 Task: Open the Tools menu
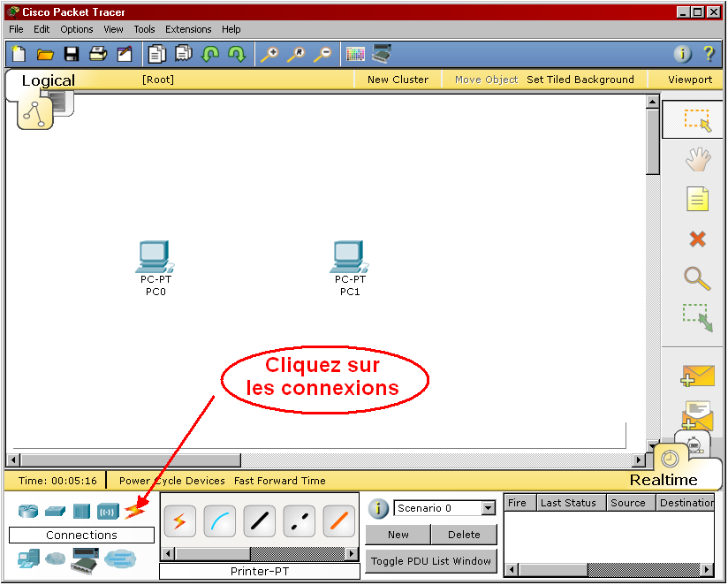tap(144, 29)
